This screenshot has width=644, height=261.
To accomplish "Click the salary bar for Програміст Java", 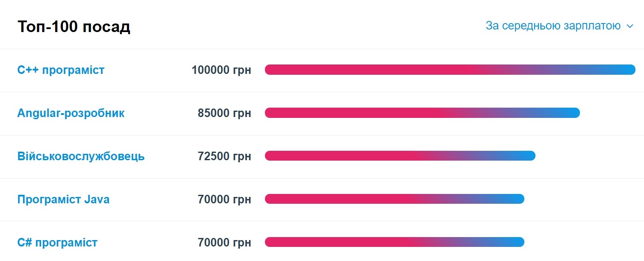I will pos(394,199).
